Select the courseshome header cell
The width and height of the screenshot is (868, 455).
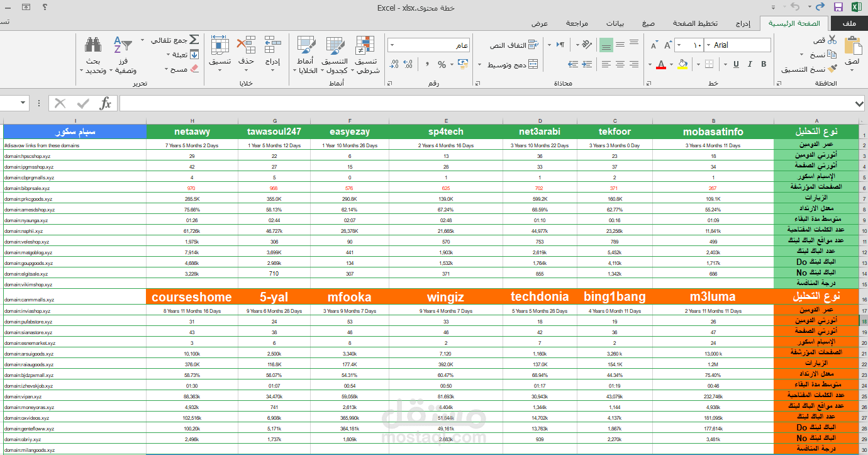click(x=192, y=296)
